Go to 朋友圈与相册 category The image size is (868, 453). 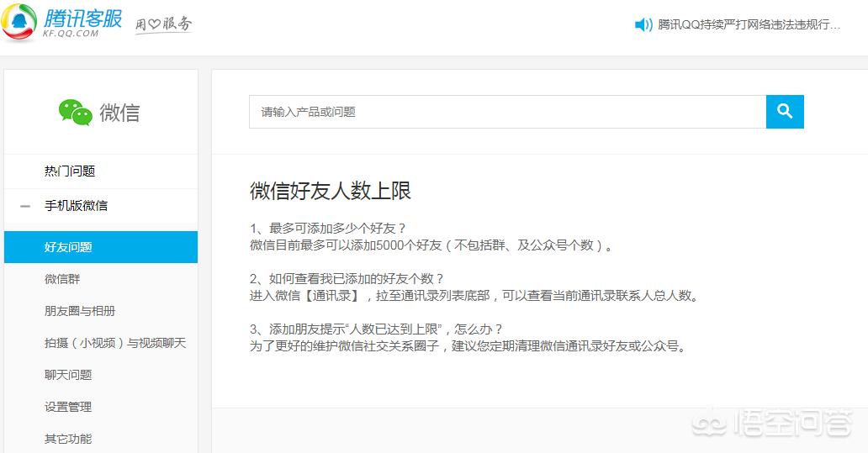[x=80, y=311]
